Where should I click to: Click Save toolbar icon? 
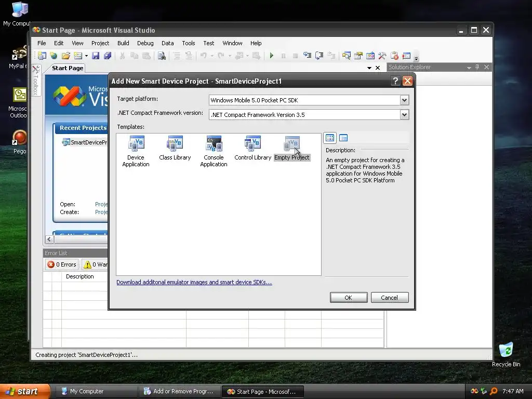[x=96, y=56]
